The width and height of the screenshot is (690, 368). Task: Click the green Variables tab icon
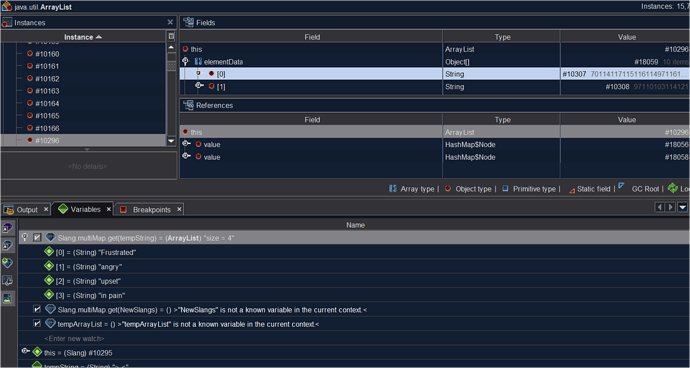[x=63, y=209]
